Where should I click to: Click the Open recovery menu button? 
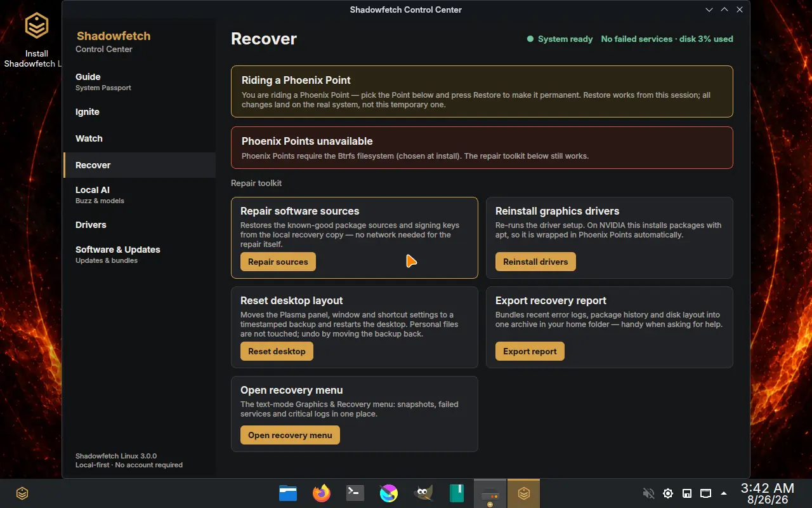coord(290,435)
